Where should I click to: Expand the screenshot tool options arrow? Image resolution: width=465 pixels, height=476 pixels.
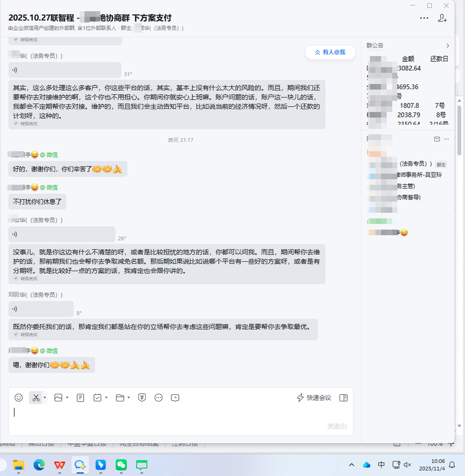click(45, 398)
